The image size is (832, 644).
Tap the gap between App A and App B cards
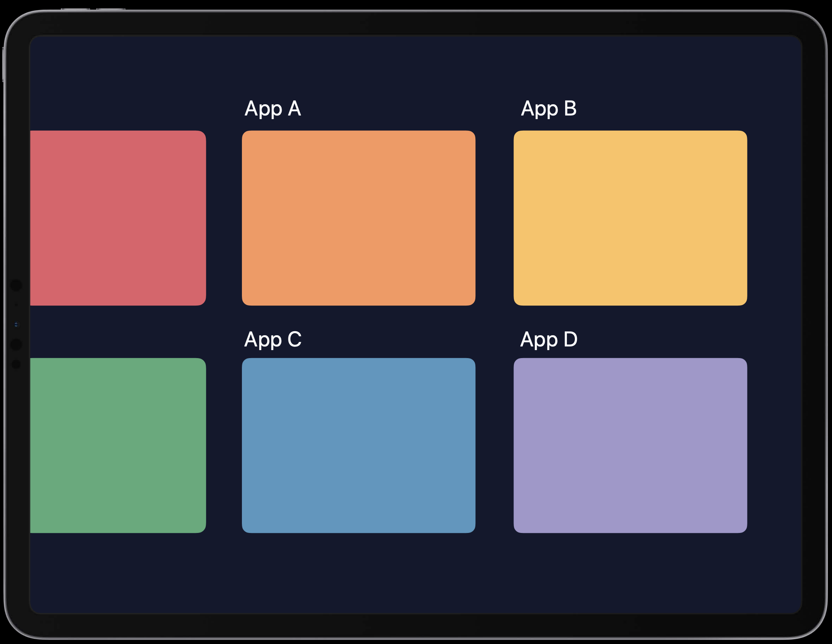pyautogui.click(x=494, y=218)
